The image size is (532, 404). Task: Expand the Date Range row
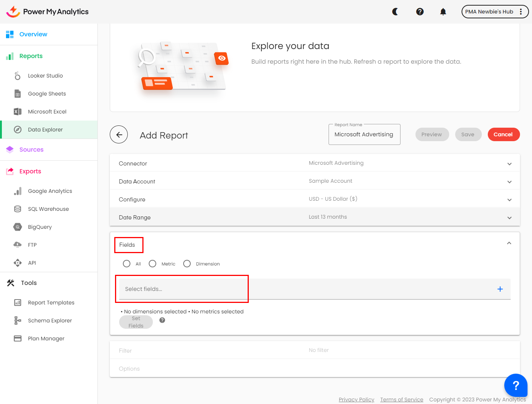[509, 218]
